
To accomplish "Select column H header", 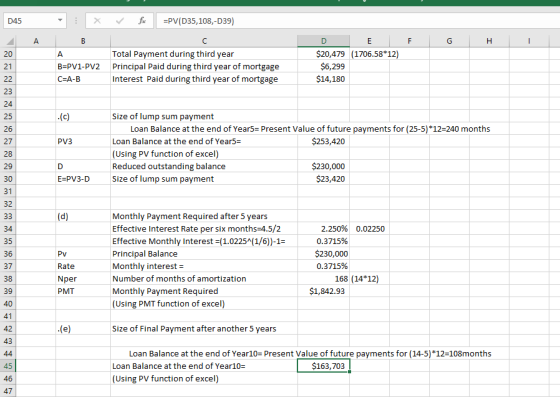I will tap(489, 41).
